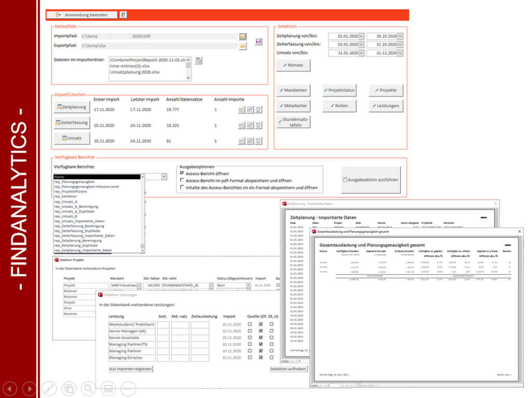
Task: Open folder browser for Exportpfad
Action: click(x=243, y=46)
